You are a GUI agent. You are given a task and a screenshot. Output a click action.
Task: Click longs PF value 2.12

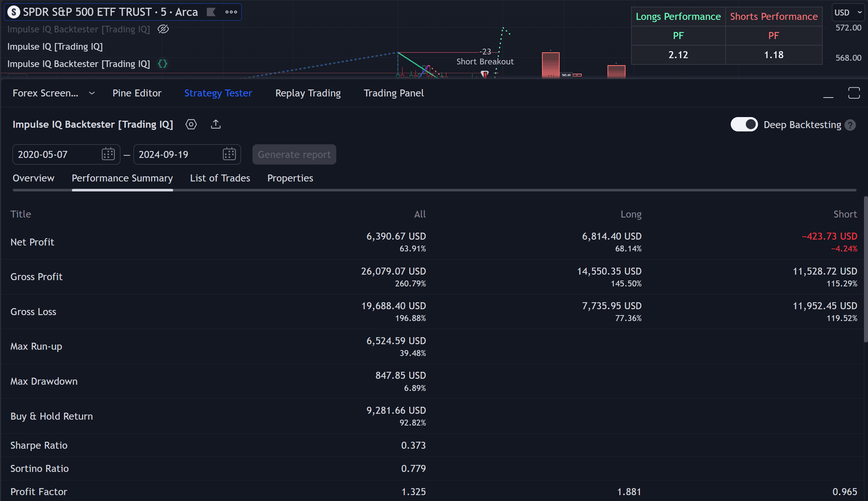click(x=678, y=55)
